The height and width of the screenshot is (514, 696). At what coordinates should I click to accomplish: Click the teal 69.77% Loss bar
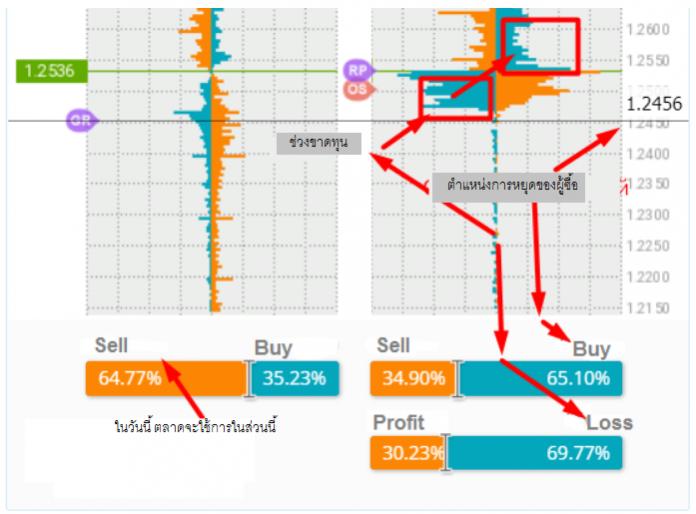[536, 453]
